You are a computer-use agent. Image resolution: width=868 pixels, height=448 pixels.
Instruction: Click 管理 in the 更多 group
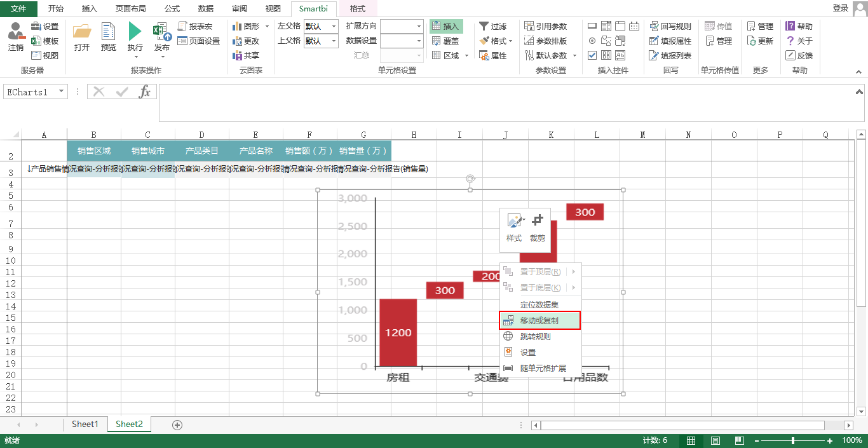click(x=760, y=26)
